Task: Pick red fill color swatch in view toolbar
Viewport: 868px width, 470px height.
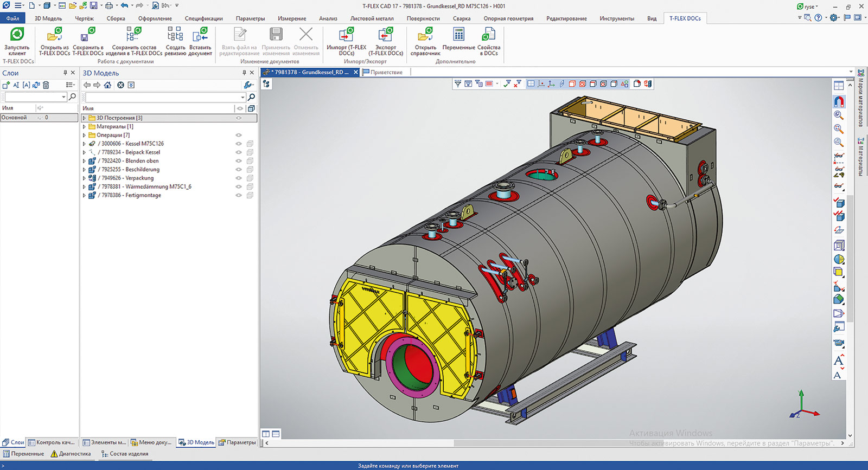Action: coord(489,84)
